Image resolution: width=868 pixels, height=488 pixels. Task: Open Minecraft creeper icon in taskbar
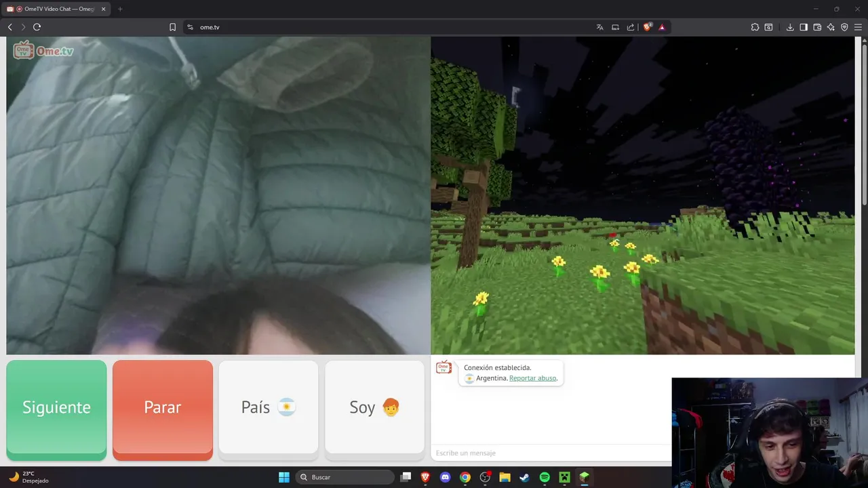[x=564, y=477]
